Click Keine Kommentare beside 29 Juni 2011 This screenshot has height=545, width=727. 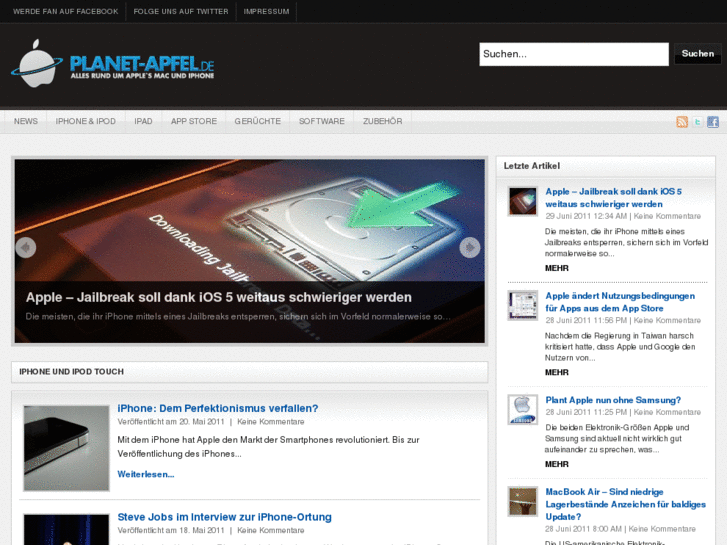point(667,216)
